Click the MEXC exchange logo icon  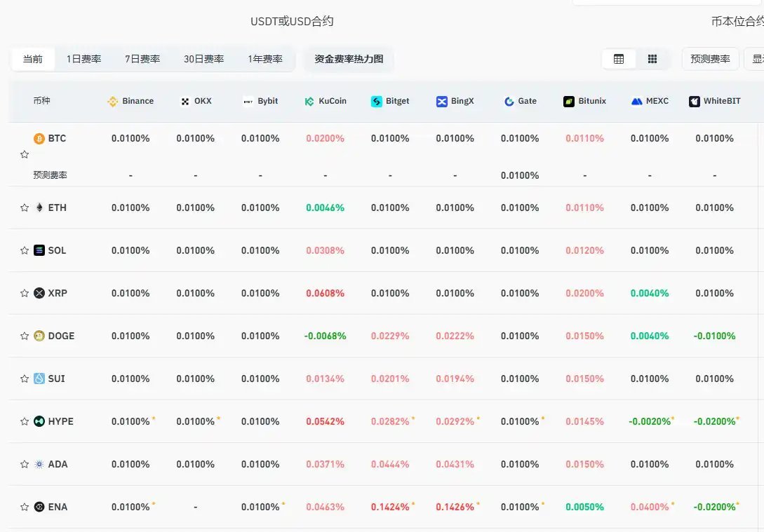[636, 101]
